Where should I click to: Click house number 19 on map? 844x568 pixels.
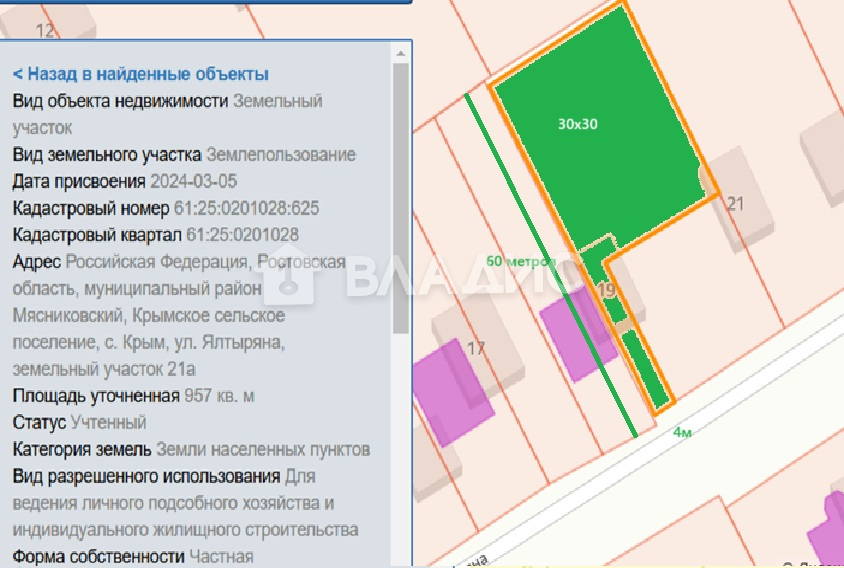tap(606, 290)
